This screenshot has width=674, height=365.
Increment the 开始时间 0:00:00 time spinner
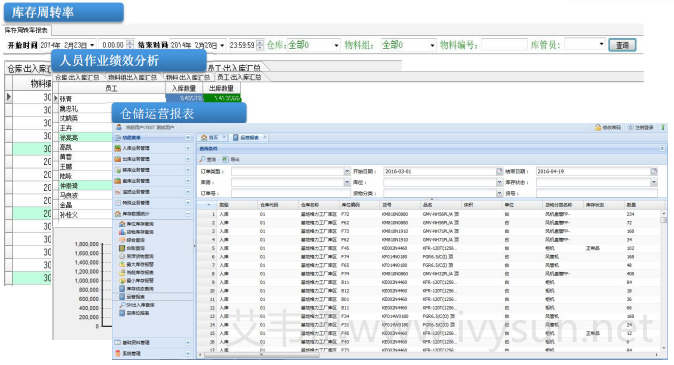point(130,42)
